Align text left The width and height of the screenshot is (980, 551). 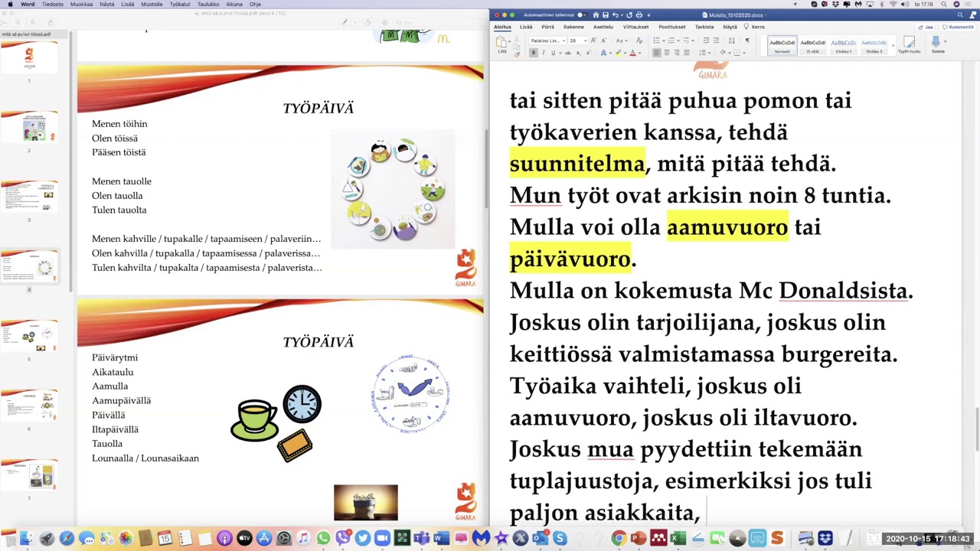(657, 53)
